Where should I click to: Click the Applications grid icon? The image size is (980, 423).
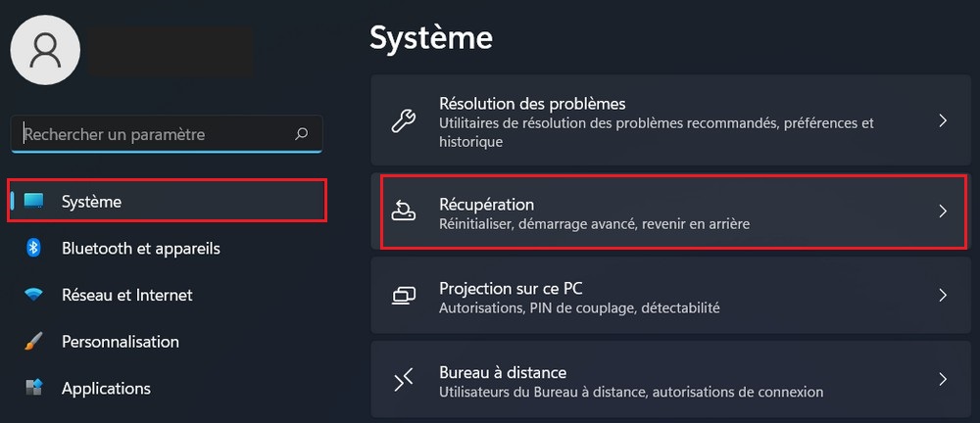[x=34, y=389]
